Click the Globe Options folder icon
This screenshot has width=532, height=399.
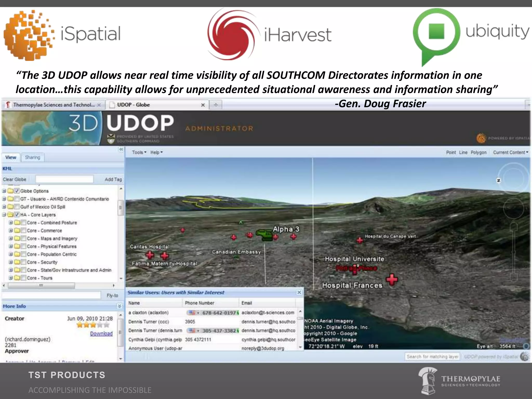(10, 191)
